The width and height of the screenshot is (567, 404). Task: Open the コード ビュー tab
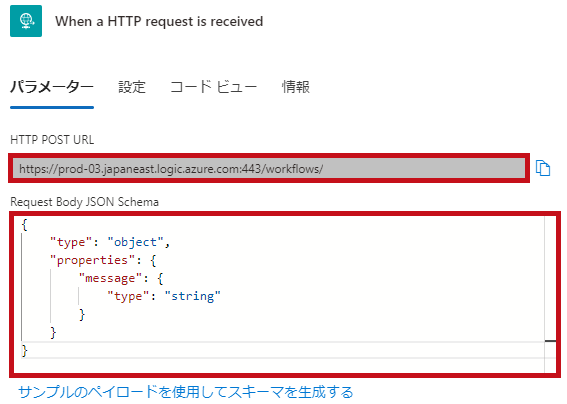coord(213,87)
